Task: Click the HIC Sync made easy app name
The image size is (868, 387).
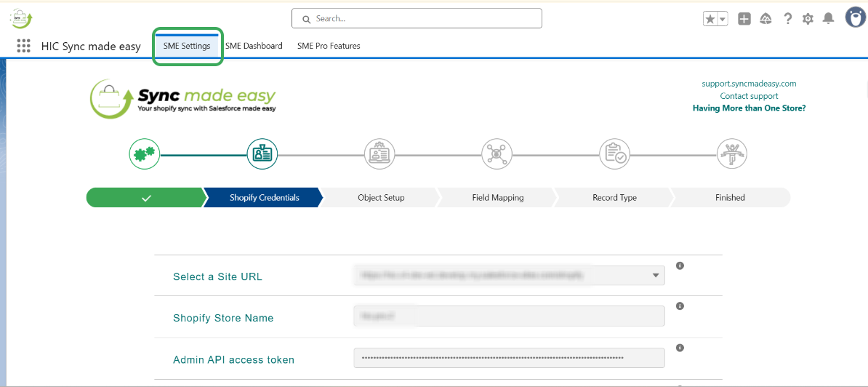Action: coord(91,47)
